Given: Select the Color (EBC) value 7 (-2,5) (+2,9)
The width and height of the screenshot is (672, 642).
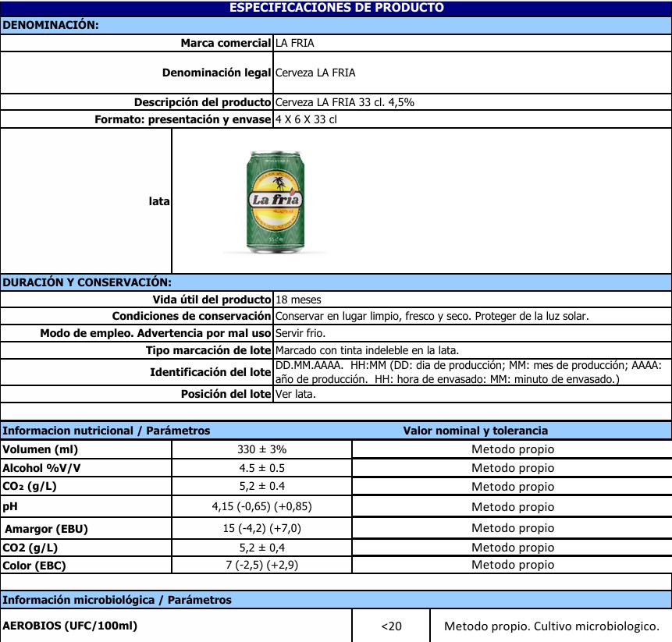Looking at the screenshot, I should pyautogui.click(x=261, y=565).
